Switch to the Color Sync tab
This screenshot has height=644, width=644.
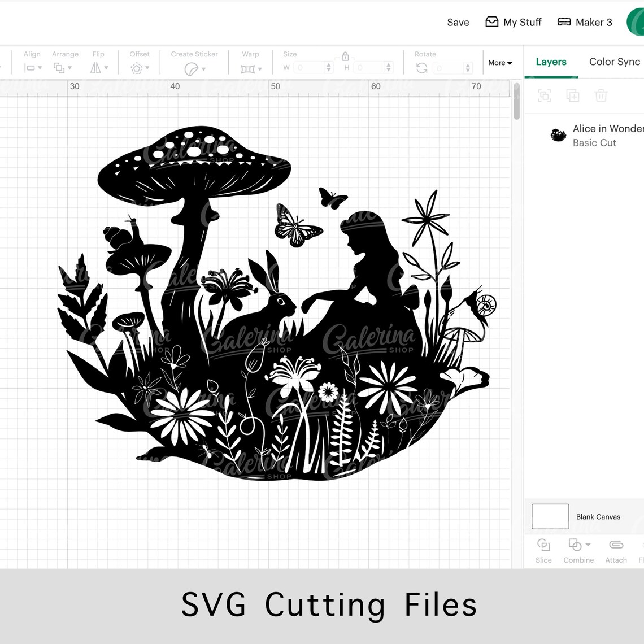pos(615,62)
